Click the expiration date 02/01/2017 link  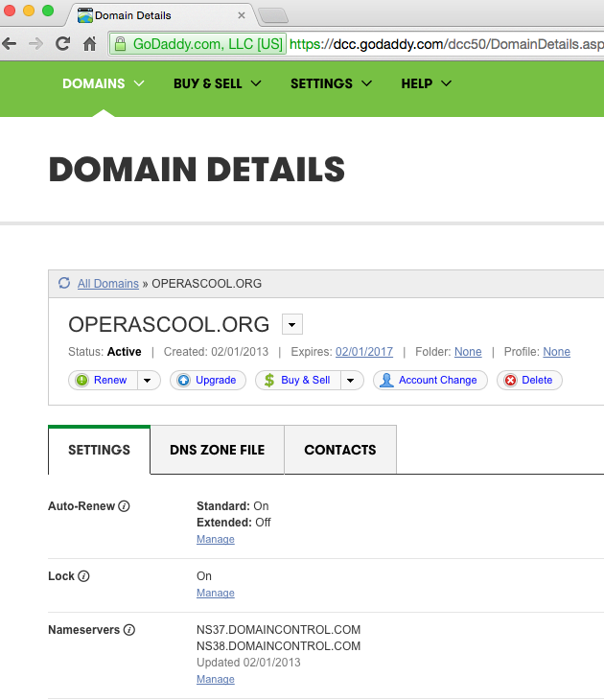tap(363, 352)
